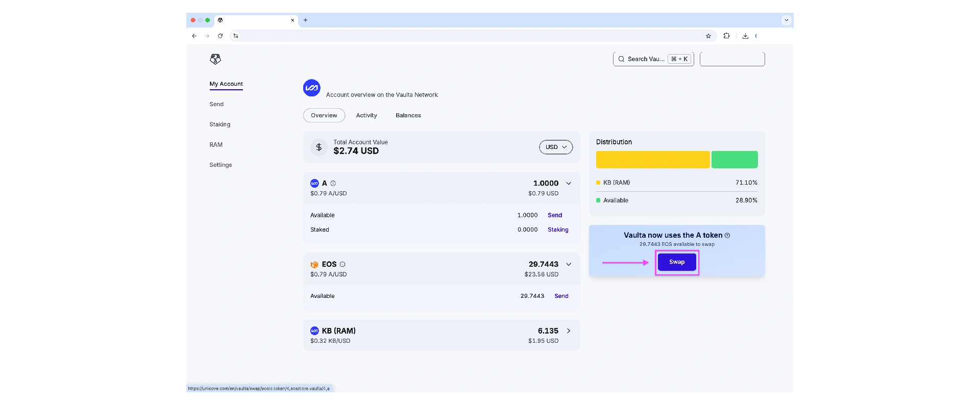The image size is (980, 407).
Task: Open RAM in the sidebar
Action: (216, 145)
